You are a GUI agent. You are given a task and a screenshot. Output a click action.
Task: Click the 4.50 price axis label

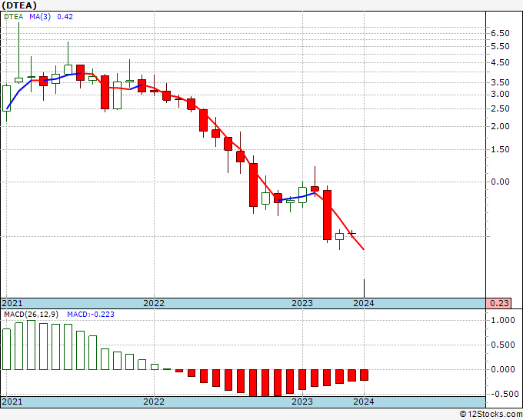click(500, 63)
